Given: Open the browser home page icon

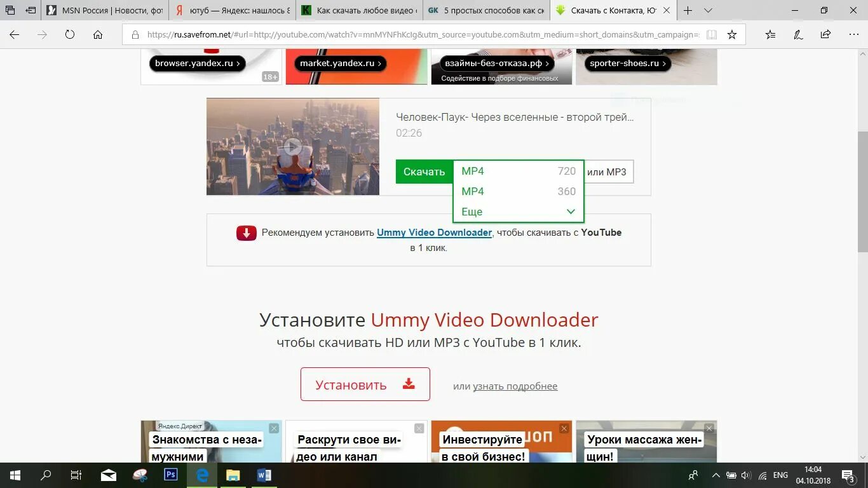Looking at the screenshot, I should pyautogui.click(x=98, y=35).
